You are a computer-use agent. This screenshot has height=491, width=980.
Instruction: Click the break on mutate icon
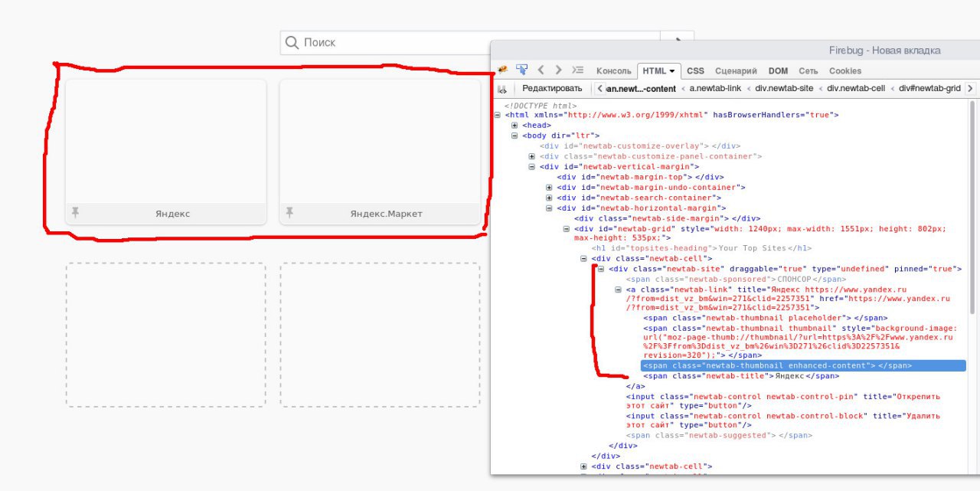pyautogui.click(x=502, y=89)
